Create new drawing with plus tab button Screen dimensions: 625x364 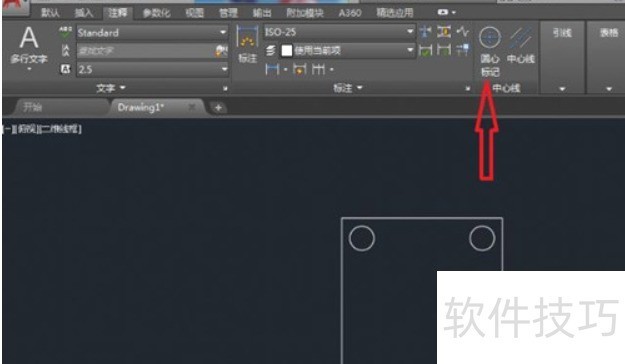(x=218, y=108)
